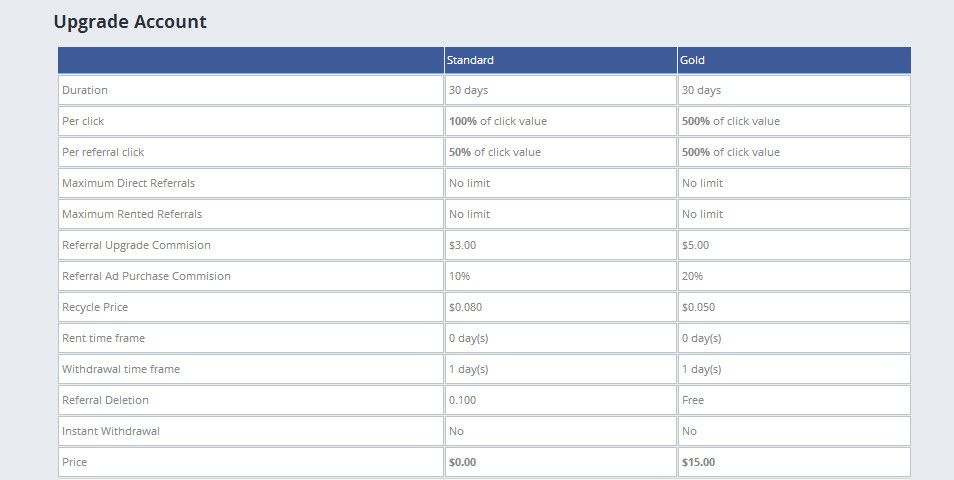
Task: Click the Instant Withdrawal row label
Action: (x=111, y=431)
